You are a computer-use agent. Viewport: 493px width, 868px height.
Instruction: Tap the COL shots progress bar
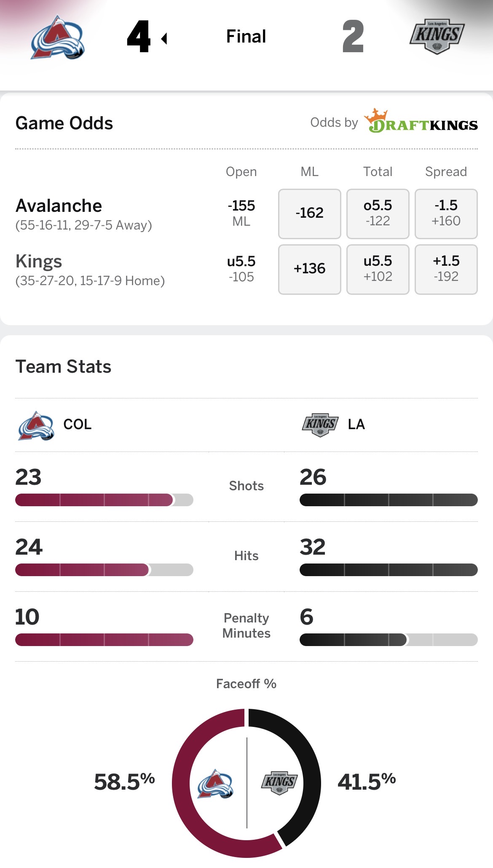pyautogui.click(x=104, y=500)
